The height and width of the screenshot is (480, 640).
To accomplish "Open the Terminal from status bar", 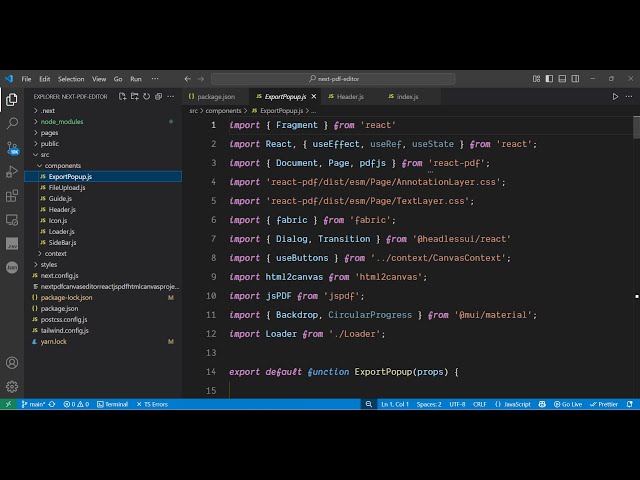I will [x=113, y=404].
